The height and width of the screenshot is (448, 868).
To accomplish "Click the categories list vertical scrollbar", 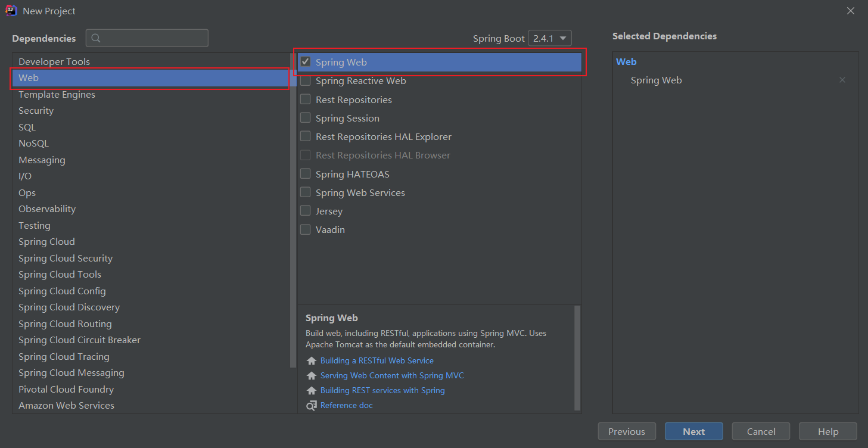I will pos(293,211).
